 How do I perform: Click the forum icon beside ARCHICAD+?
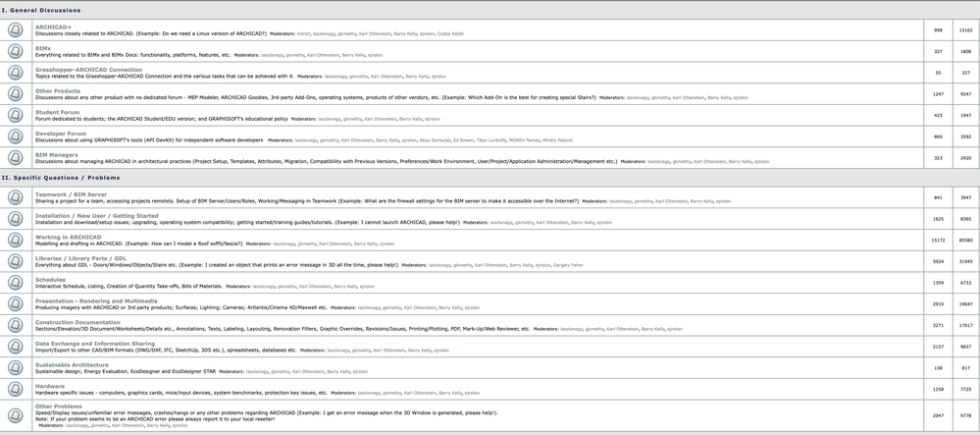tap(15, 30)
